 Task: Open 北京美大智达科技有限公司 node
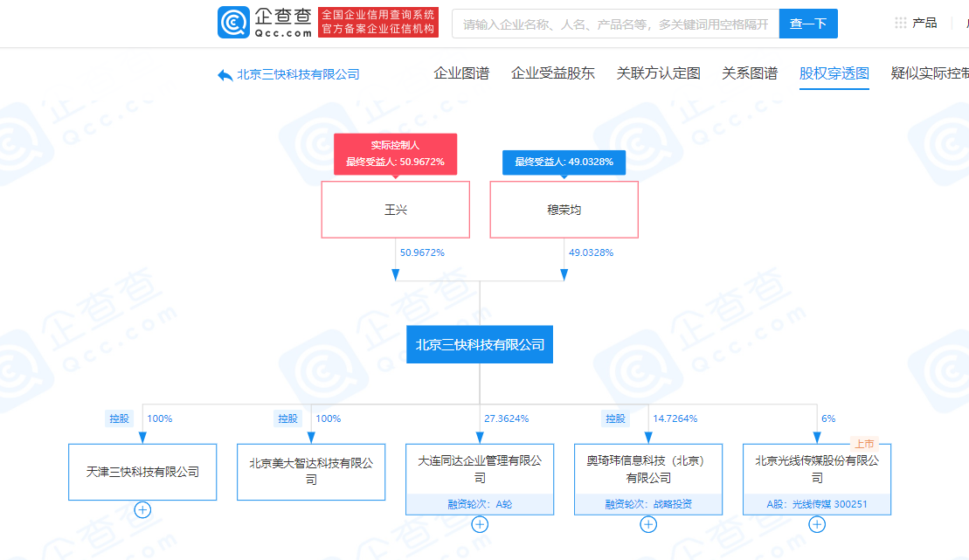click(311, 472)
